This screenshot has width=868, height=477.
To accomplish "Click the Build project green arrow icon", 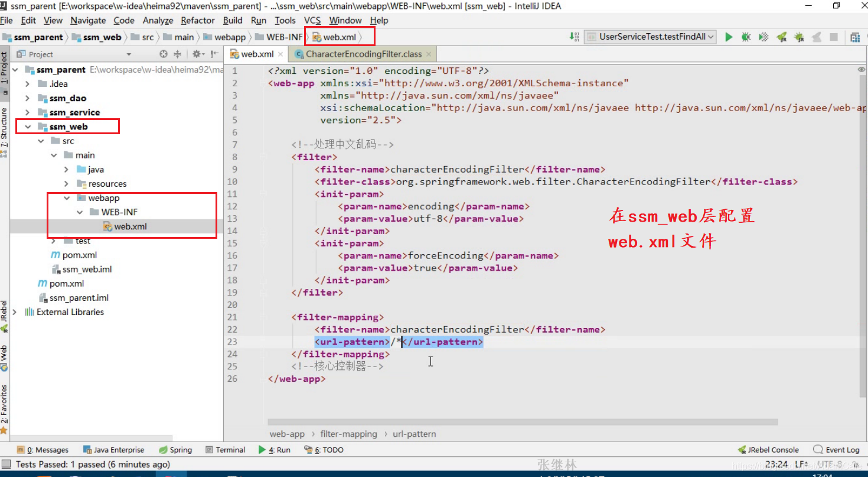I will (574, 37).
